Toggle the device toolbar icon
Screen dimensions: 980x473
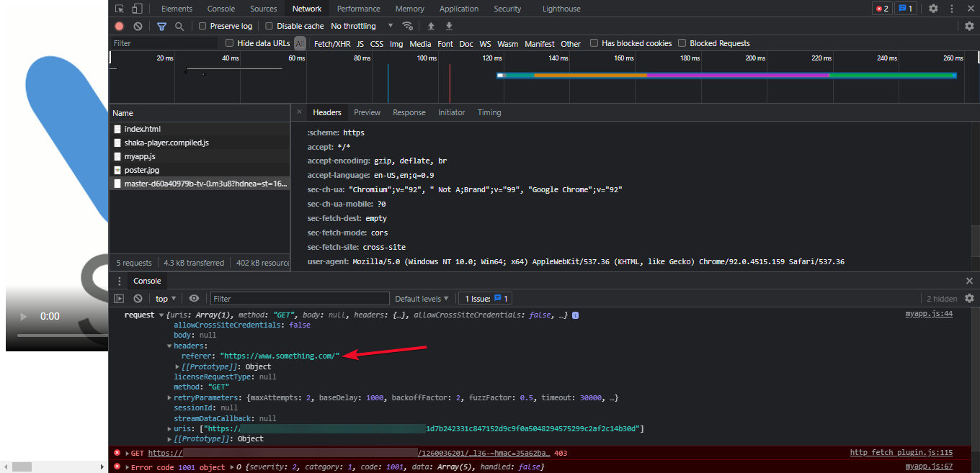tap(137, 9)
